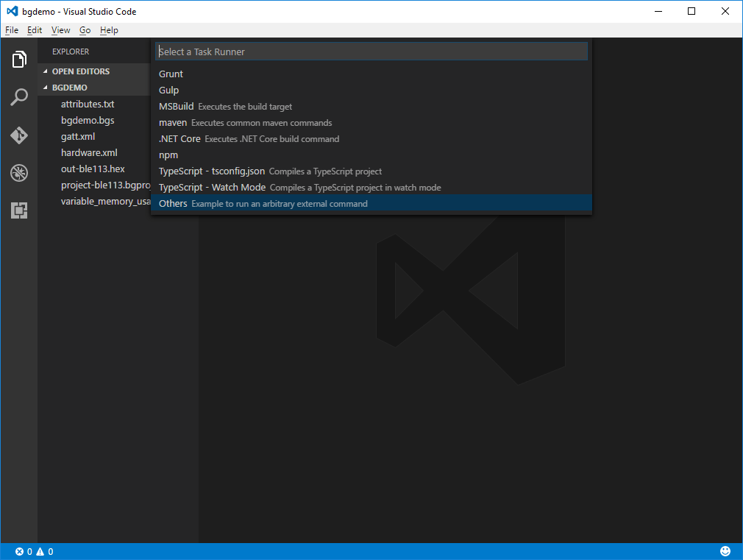Click the warnings count in status bar
Image resolution: width=743 pixels, height=560 pixels.
pos(45,551)
